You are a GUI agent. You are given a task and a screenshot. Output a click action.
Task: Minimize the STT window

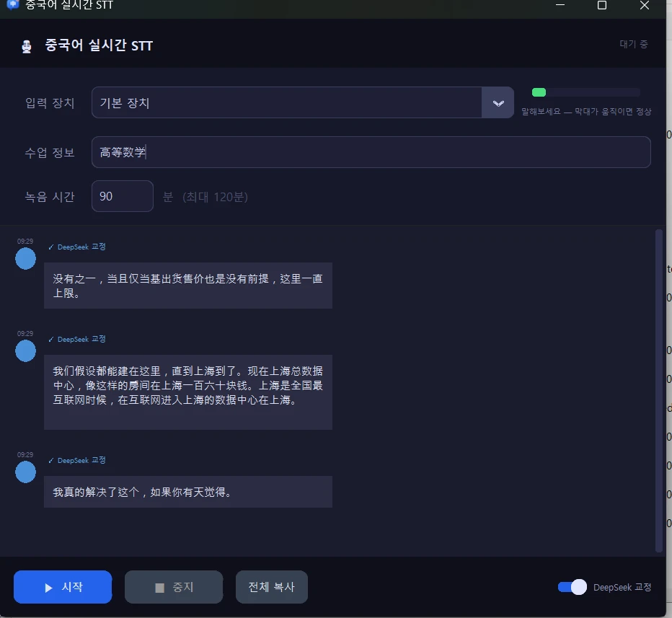click(560, 5)
